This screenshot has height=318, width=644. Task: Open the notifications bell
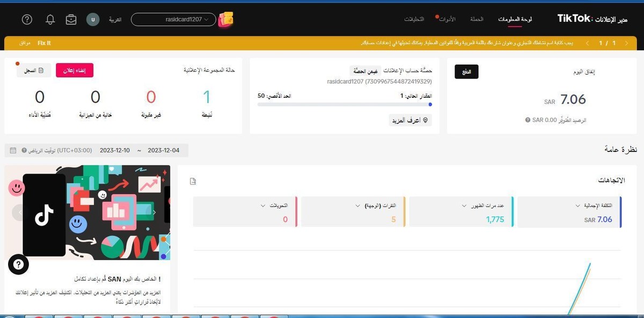coord(50,19)
